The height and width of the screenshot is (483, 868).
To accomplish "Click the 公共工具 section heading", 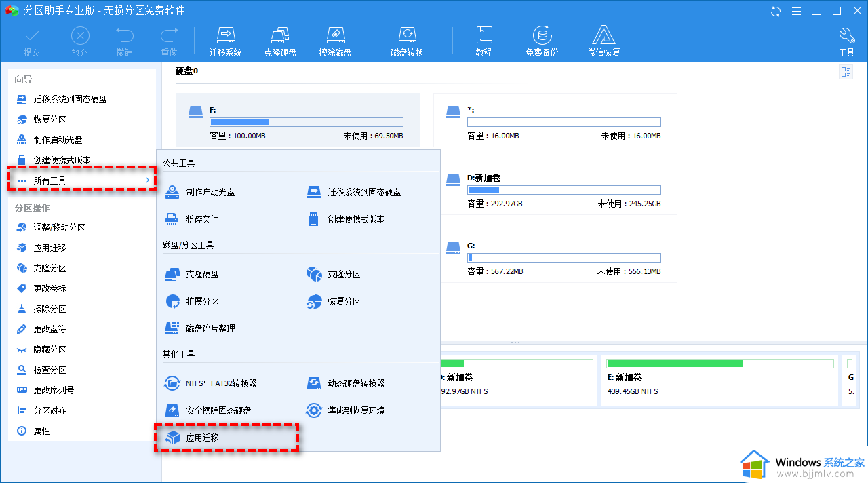I will coord(178,163).
